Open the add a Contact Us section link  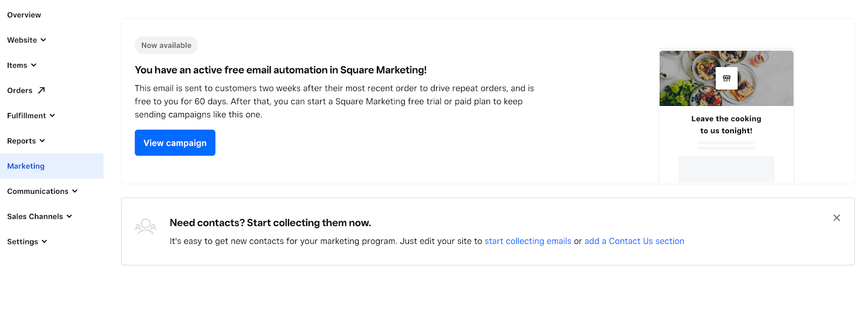pos(634,241)
